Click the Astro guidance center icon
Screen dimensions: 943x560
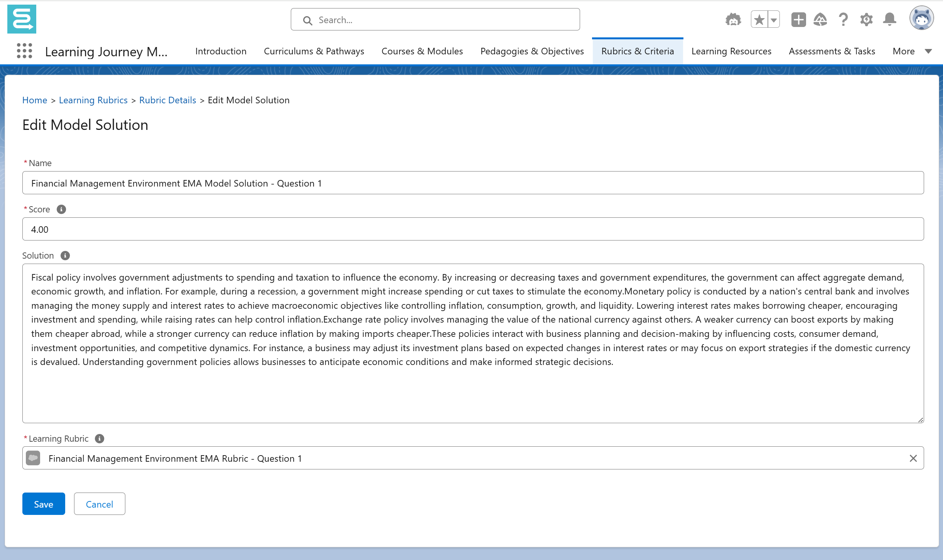click(x=733, y=19)
